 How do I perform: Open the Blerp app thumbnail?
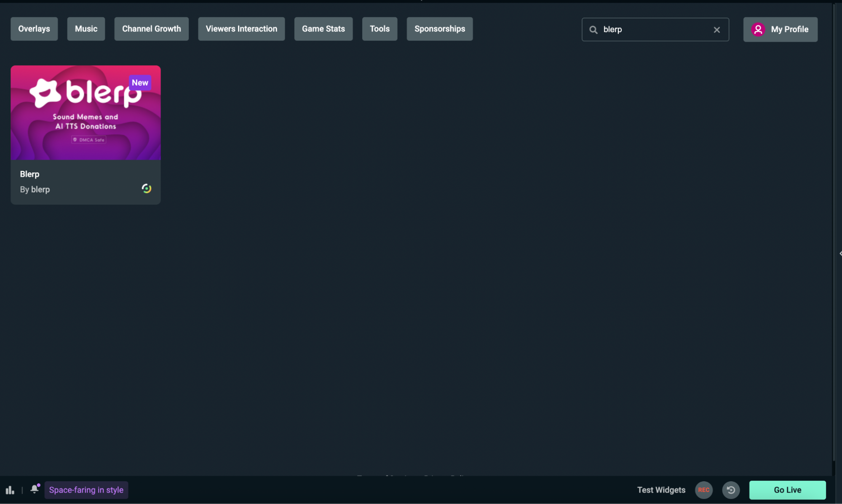tap(86, 112)
